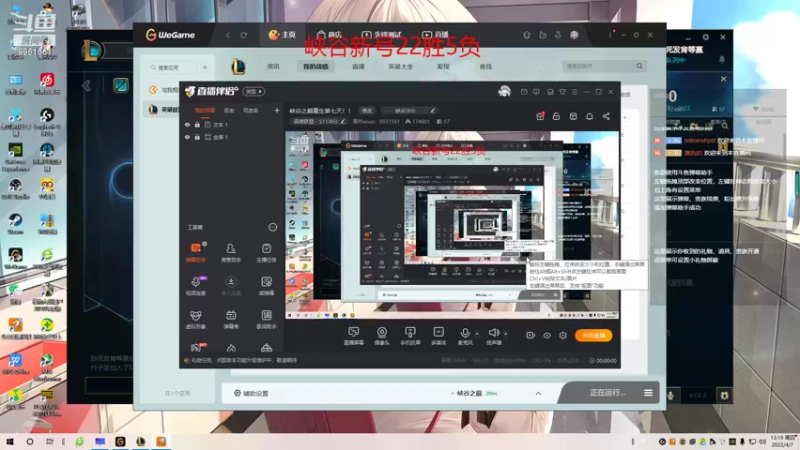Select the 我的场景 tab in 直播伴侣

point(205,110)
